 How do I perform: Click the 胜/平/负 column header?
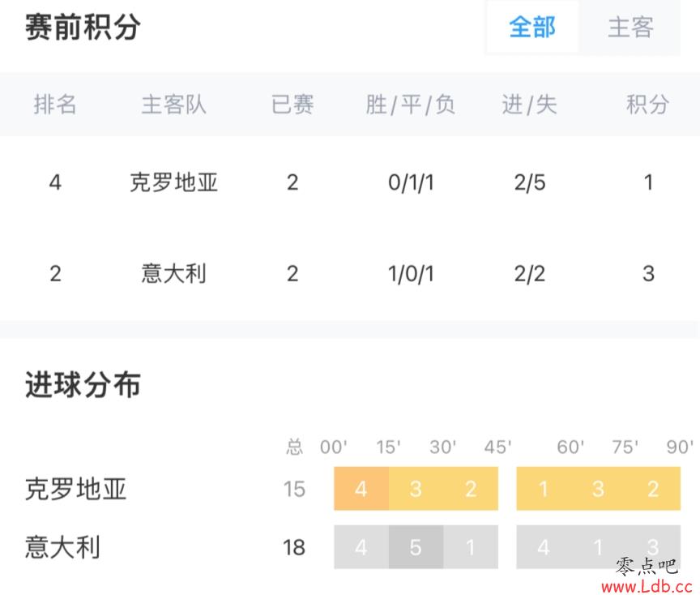(x=411, y=105)
